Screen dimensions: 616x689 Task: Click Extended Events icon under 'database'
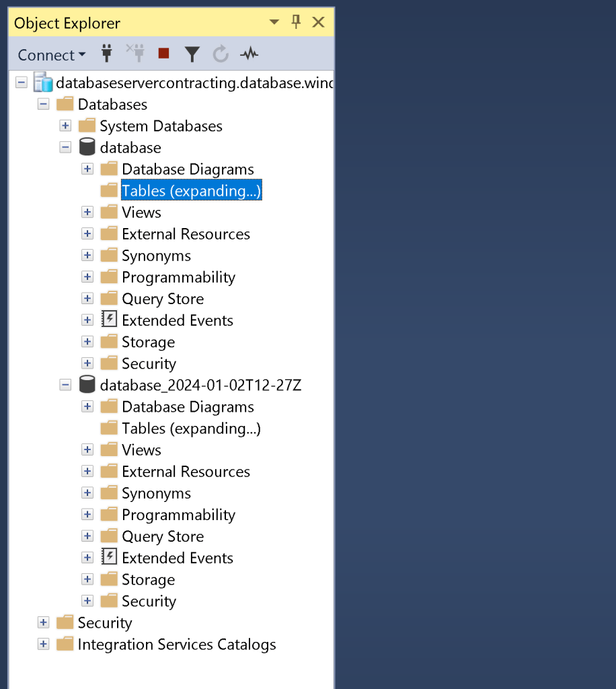[x=109, y=320]
